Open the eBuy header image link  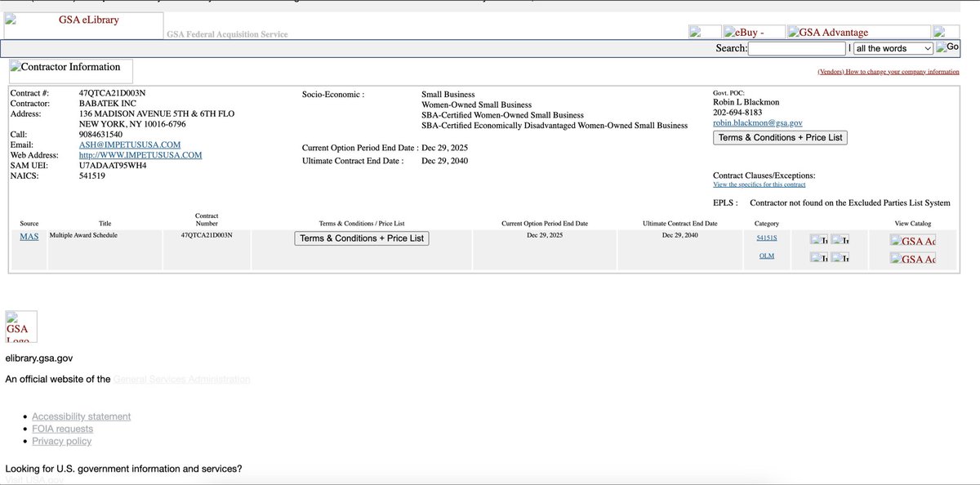click(754, 33)
